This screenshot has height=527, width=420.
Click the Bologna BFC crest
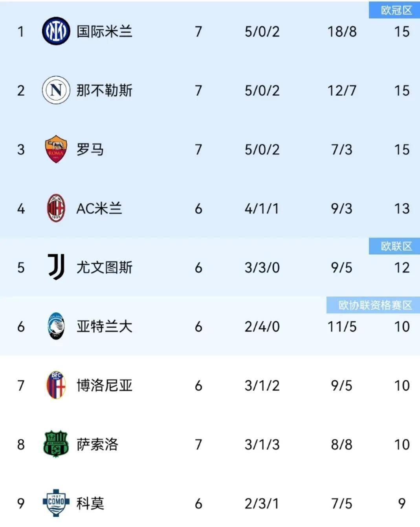[56, 385]
